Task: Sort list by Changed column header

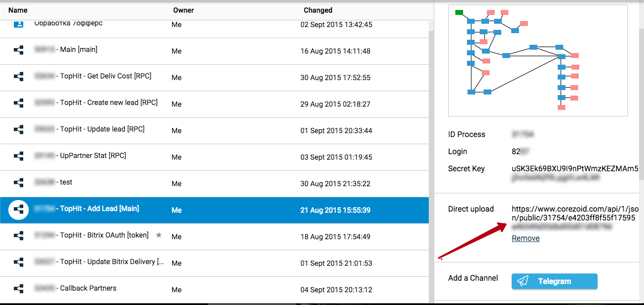Action: [318, 10]
